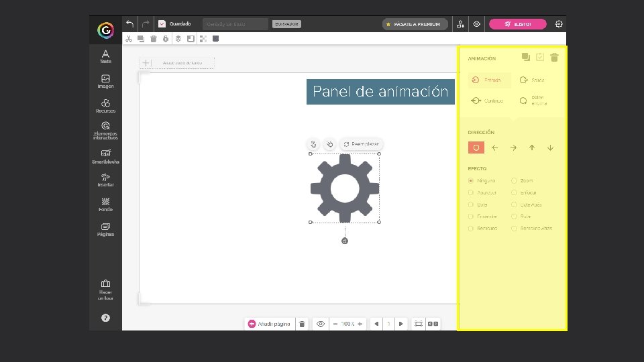Screen dimensions: 644x362
Task: Click the Panel de animación title text
Action: pos(380,92)
